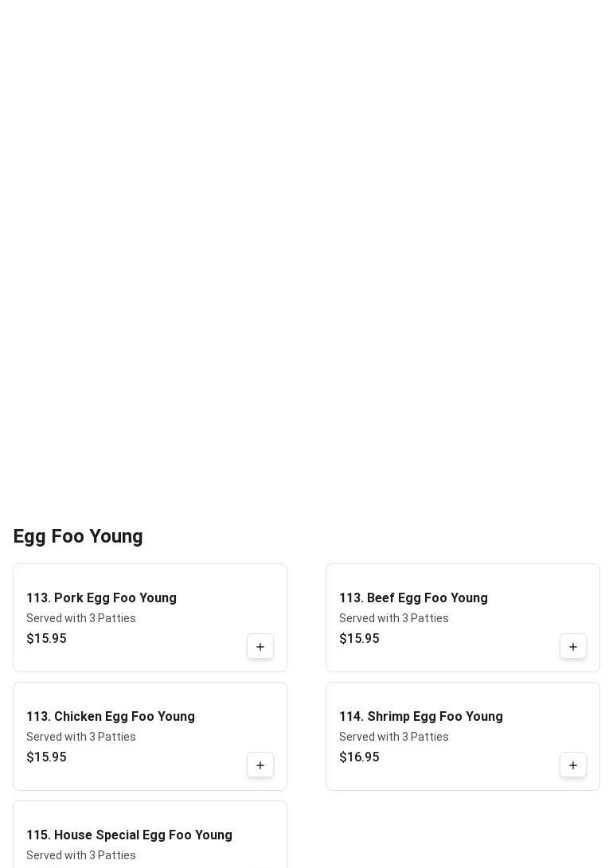
Task: Add Chicken Egg Foo Young with plus icon
Action: pyautogui.click(x=260, y=765)
